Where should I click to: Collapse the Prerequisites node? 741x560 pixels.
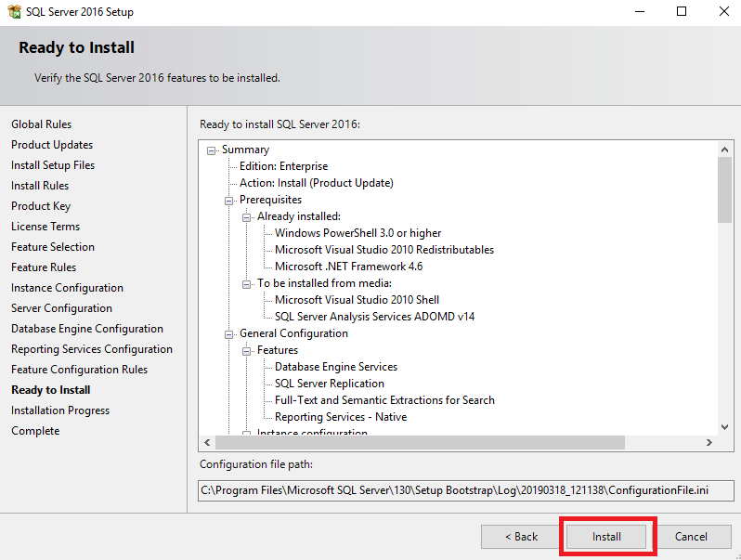(228, 201)
